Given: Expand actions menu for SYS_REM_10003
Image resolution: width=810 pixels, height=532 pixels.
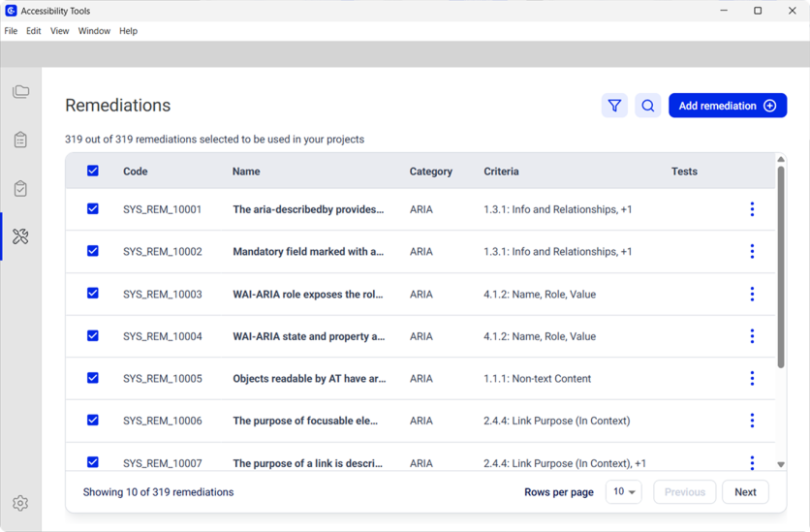Looking at the screenshot, I should click(x=752, y=294).
